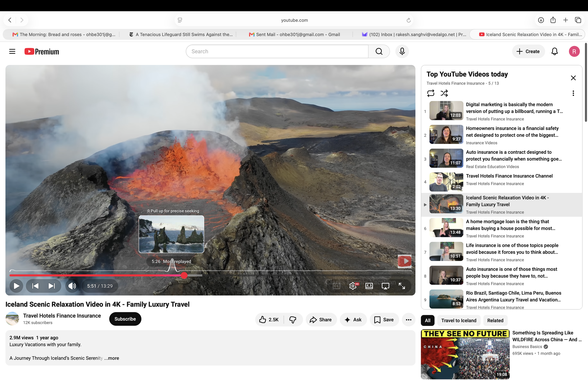The height and width of the screenshot is (380, 588).
Task: Click the search magnifier button
Action: pyautogui.click(x=379, y=51)
